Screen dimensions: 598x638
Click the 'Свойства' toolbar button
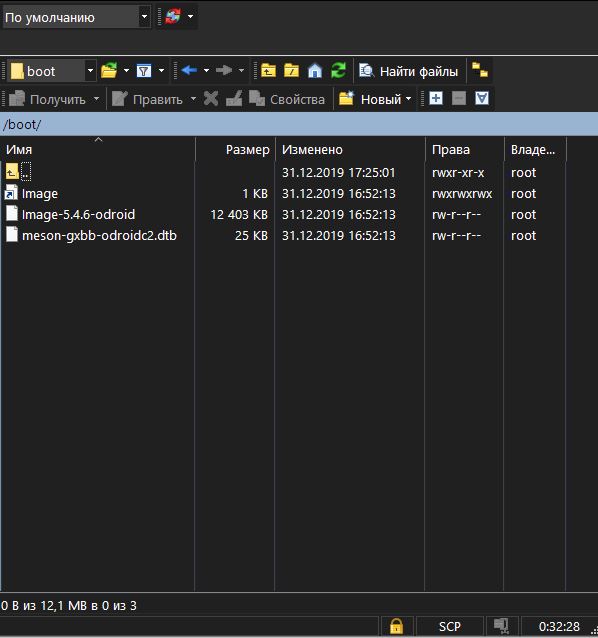click(287, 99)
